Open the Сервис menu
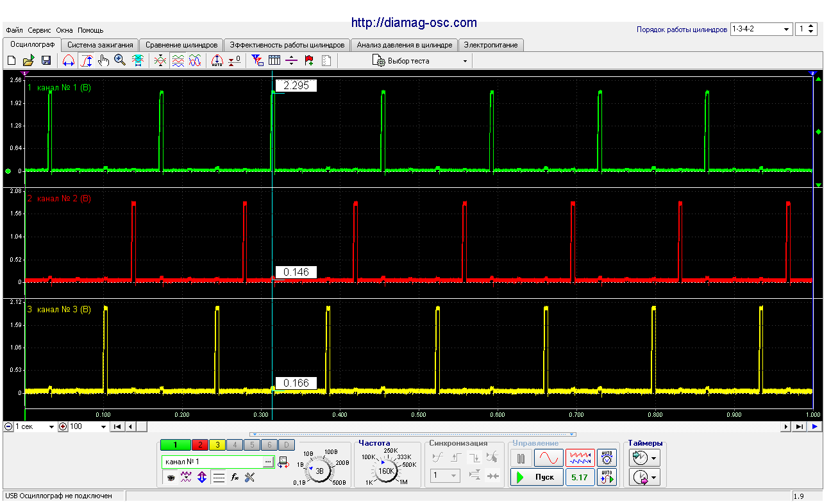The height and width of the screenshot is (504, 831). tap(40, 30)
